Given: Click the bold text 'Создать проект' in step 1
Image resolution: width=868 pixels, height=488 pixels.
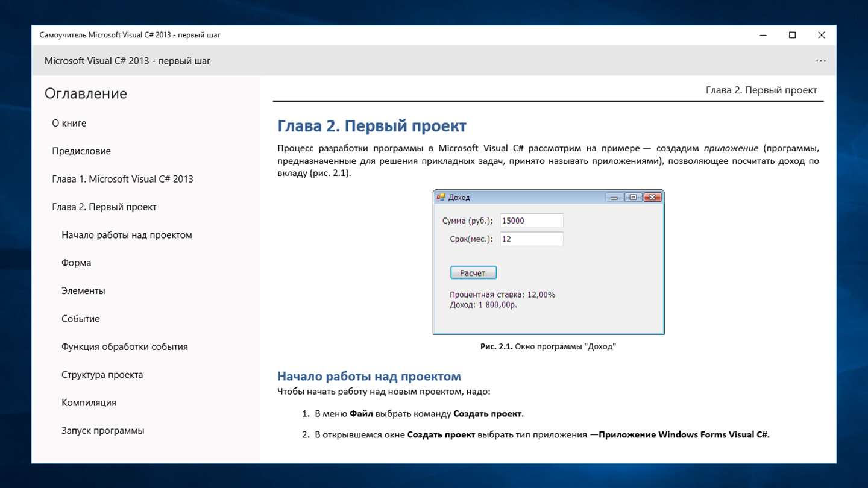Looking at the screenshot, I should (488, 414).
